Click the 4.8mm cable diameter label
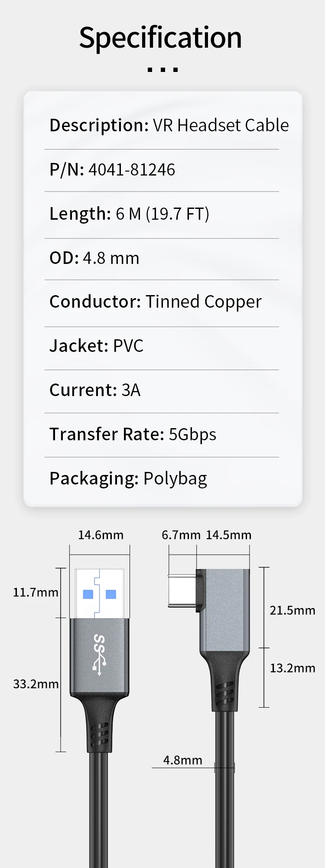 coord(182,760)
